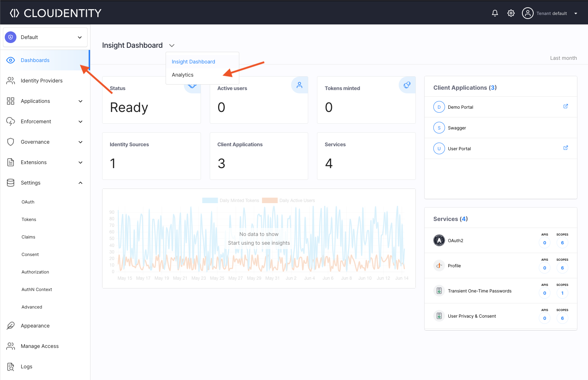This screenshot has height=380, width=588.
Task: Click OAuth2 scopes count badge 6
Action: (x=562, y=243)
